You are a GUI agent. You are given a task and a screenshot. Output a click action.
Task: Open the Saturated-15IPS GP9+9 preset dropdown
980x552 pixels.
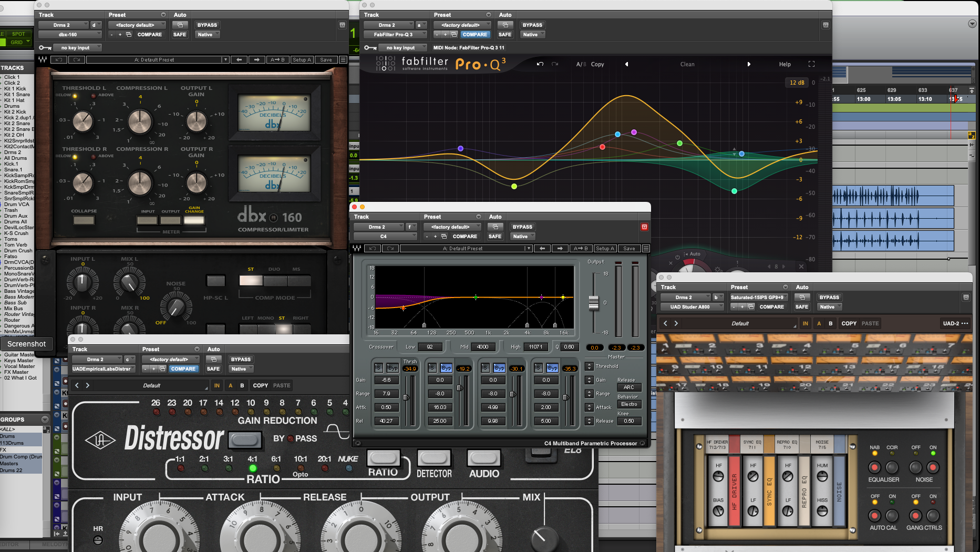pos(759,298)
